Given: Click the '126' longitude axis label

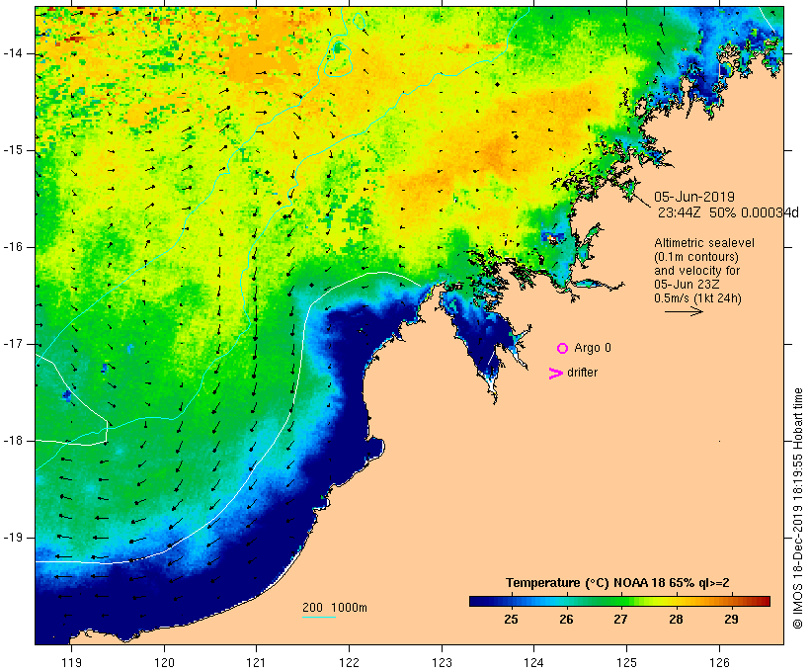Looking at the screenshot, I should [x=719, y=662].
